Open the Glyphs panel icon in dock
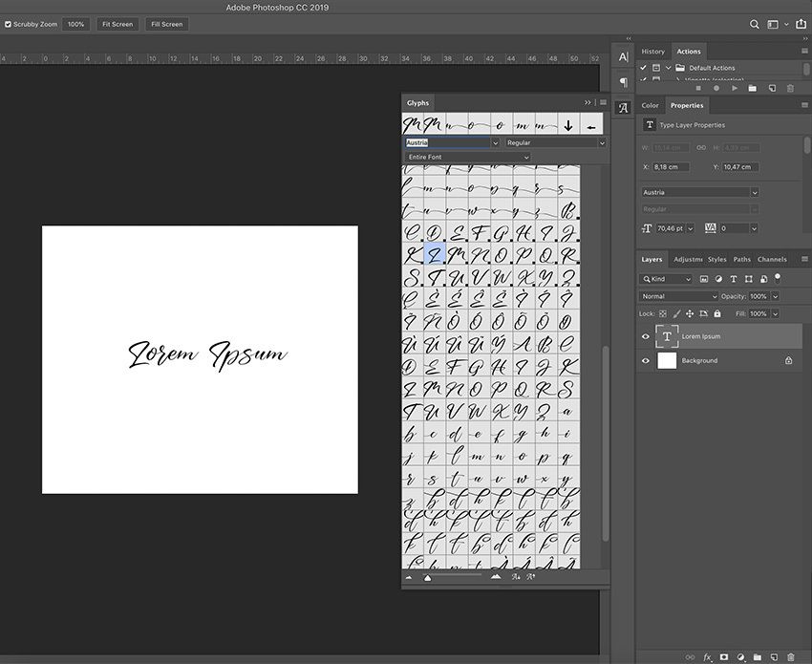The width and height of the screenshot is (812, 664). (x=623, y=108)
